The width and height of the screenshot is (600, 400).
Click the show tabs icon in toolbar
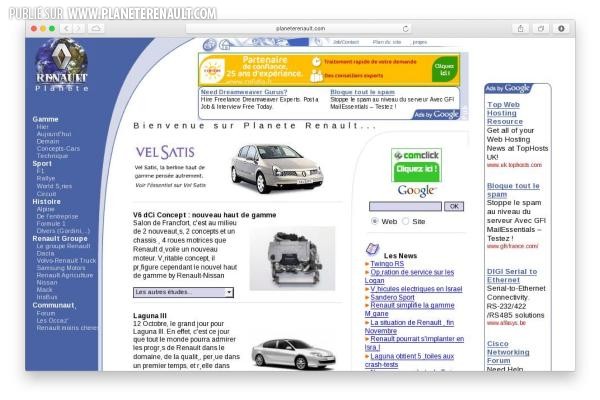coord(541,29)
